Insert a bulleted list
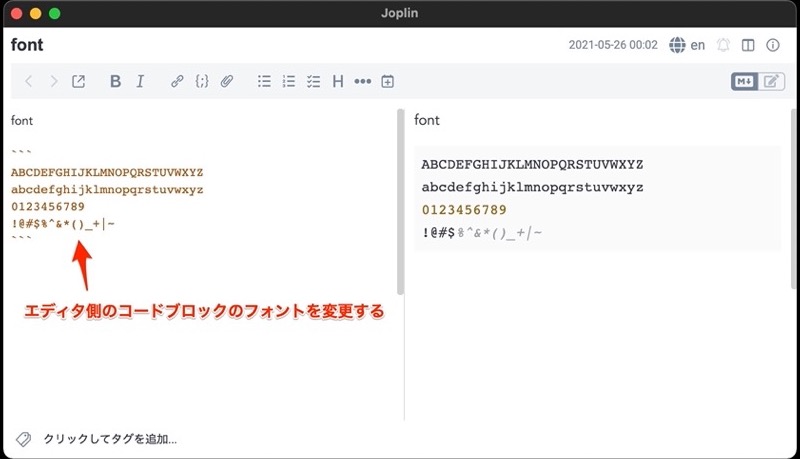Viewport: 800px width, 459px height. click(x=264, y=81)
